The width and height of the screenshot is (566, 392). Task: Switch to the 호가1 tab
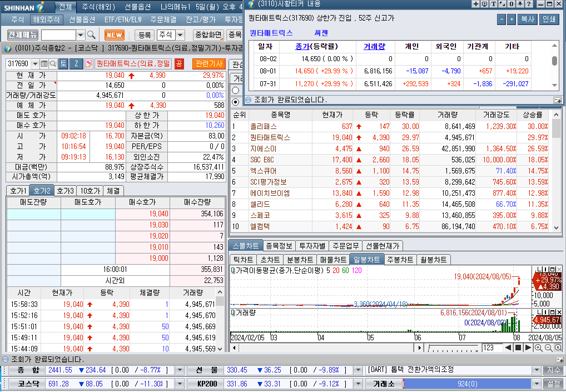click(18, 191)
